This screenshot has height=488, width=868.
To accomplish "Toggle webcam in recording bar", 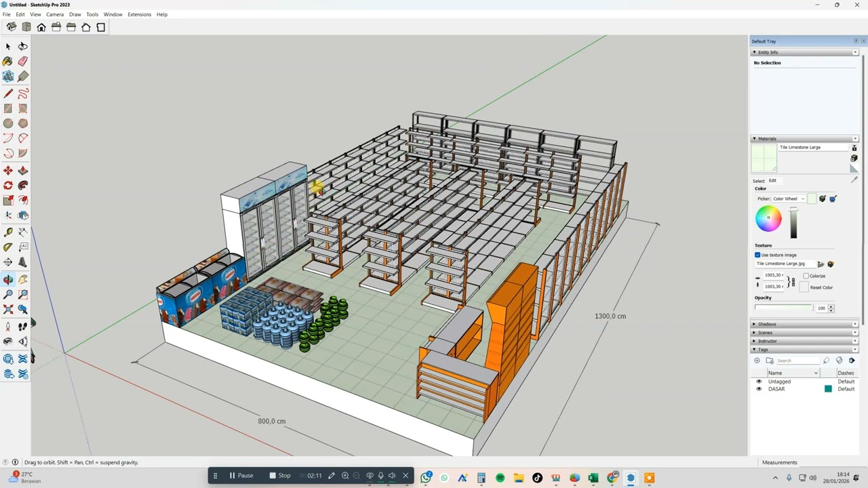I will (370, 476).
